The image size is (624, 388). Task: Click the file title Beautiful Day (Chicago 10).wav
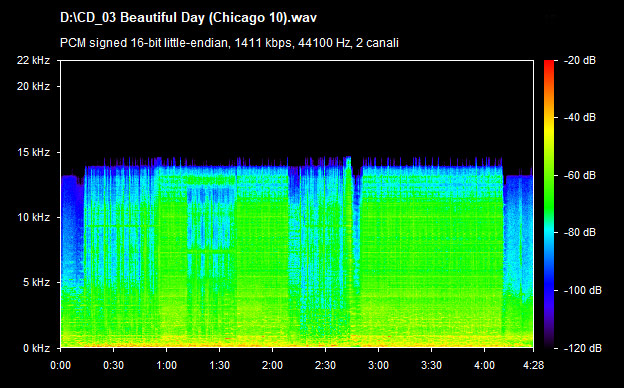pyautogui.click(x=188, y=18)
